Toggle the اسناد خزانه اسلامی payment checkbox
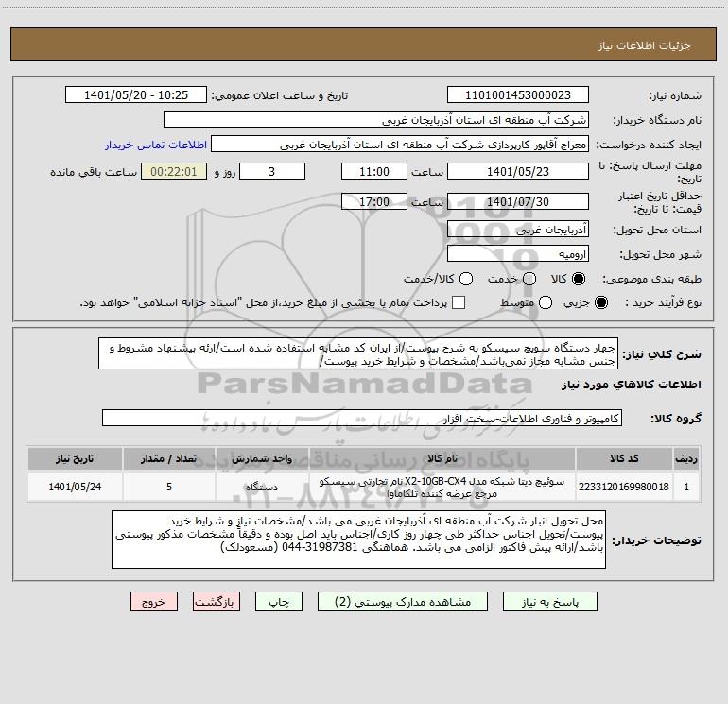 (459, 302)
